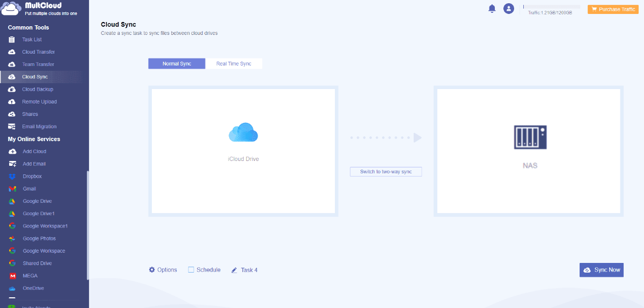Select the iCloud Drive source box
The height and width of the screenshot is (308, 644).
[243, 151]
